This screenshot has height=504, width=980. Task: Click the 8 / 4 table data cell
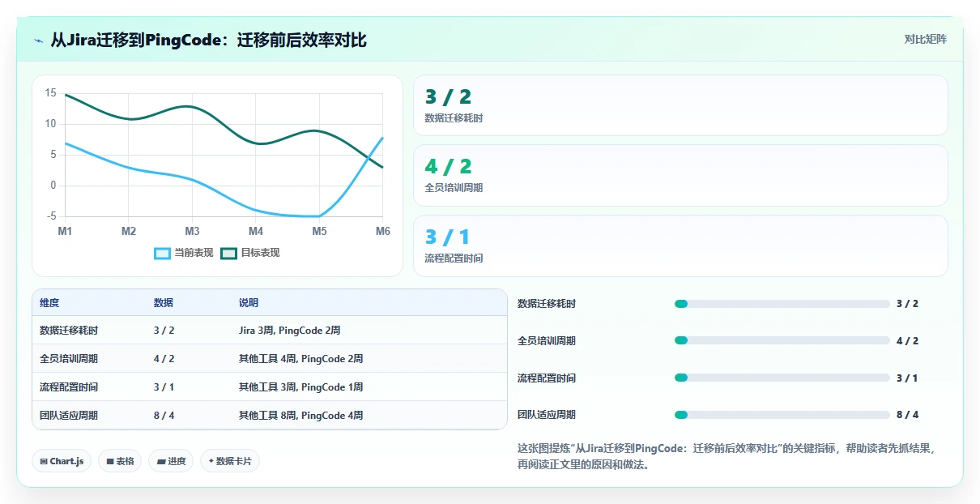click(x=164, y=416)
